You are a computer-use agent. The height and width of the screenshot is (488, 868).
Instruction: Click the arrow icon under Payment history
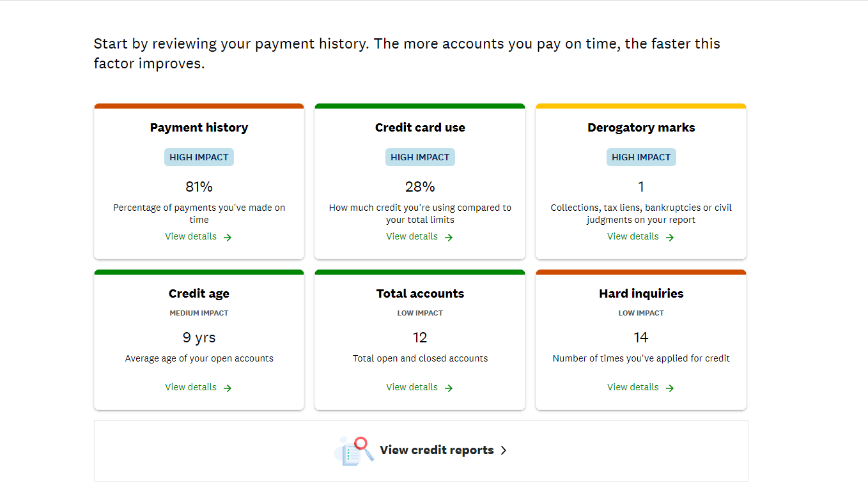(x=228, y=237)
